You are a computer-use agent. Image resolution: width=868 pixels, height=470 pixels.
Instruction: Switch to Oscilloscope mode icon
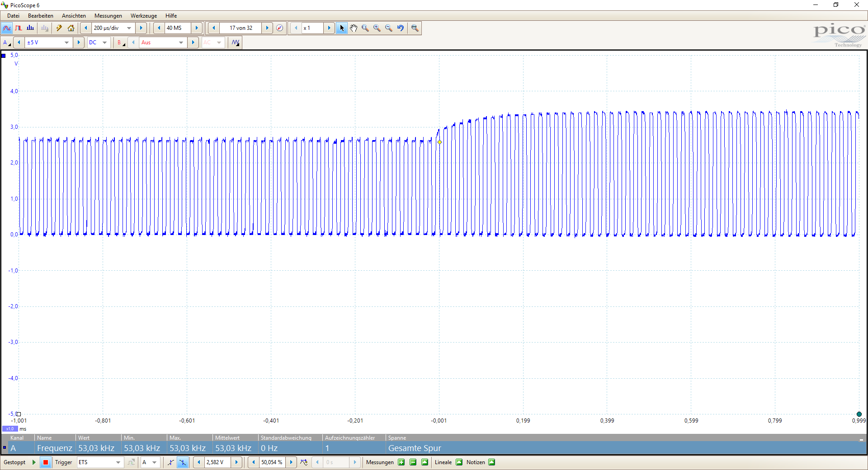7,28
